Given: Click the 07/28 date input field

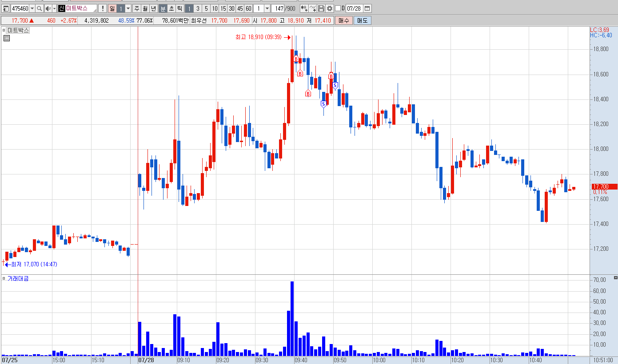Looking at the screenshot, I should click(354, 8).
